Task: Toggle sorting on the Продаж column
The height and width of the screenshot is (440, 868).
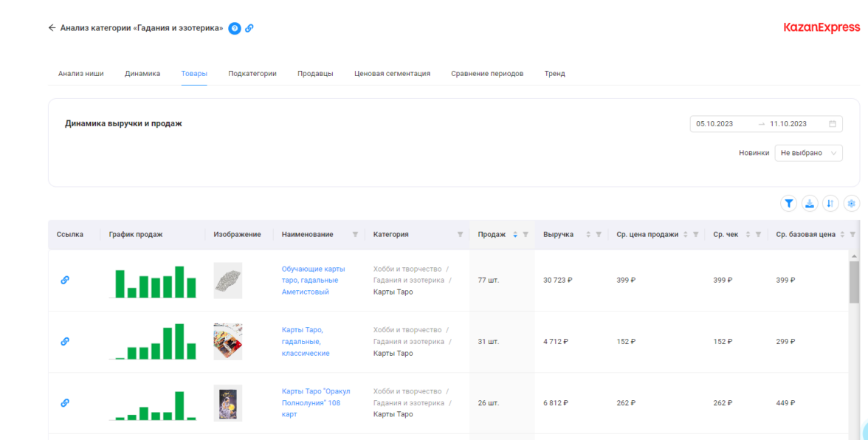Action: 515,235
